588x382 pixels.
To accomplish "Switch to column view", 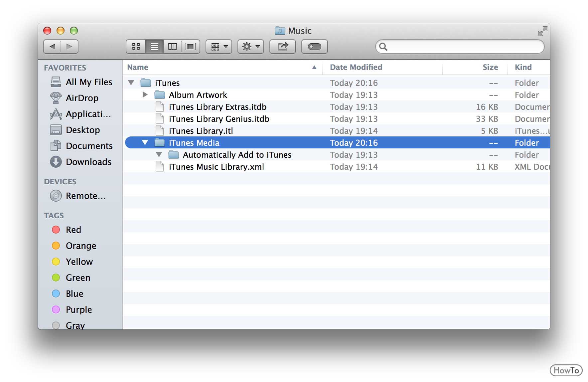I will click(172, 47).
